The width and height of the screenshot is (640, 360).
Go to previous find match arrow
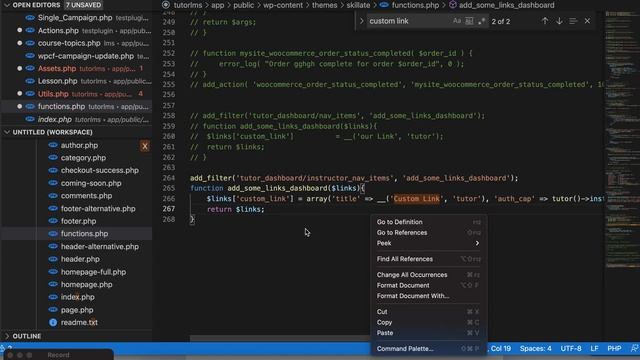tap(545, 21)
